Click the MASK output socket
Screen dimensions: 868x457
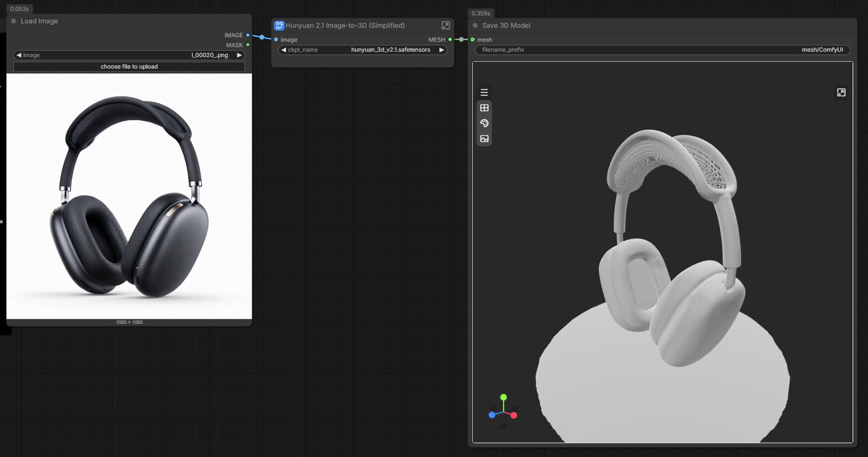point(248,45)
